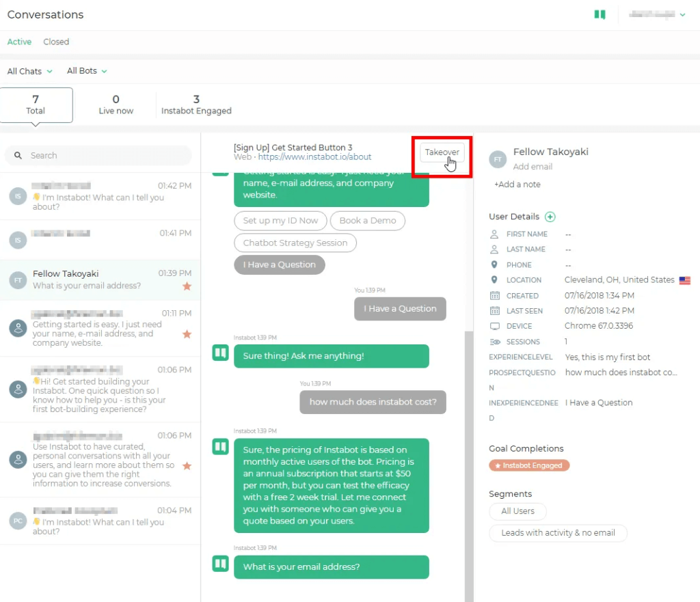Open the instabot.io/about link
The height and width of the screenshot is (602, 700).
pyautogui.click(x=314, y=157)
